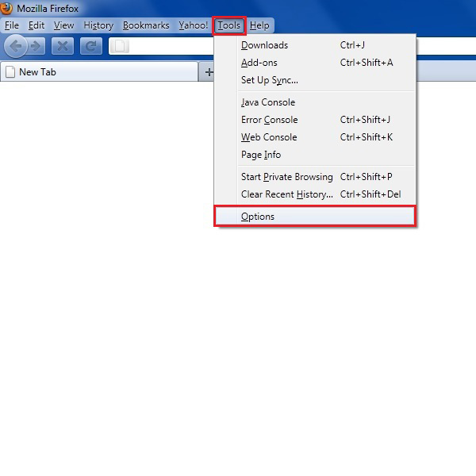Close the open Tools menu
This screenshot has height=476, width=476.
(x=229, y=25)
